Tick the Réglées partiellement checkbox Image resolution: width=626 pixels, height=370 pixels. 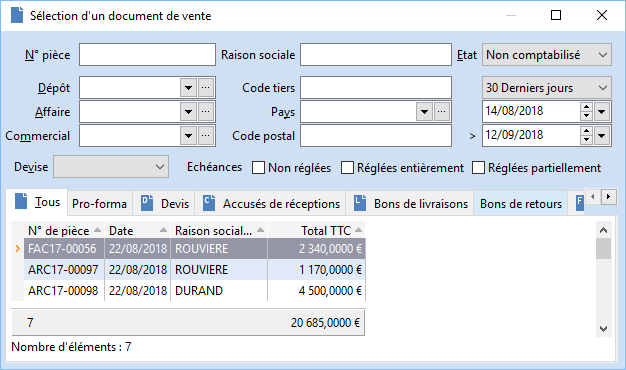pos(478,168)
